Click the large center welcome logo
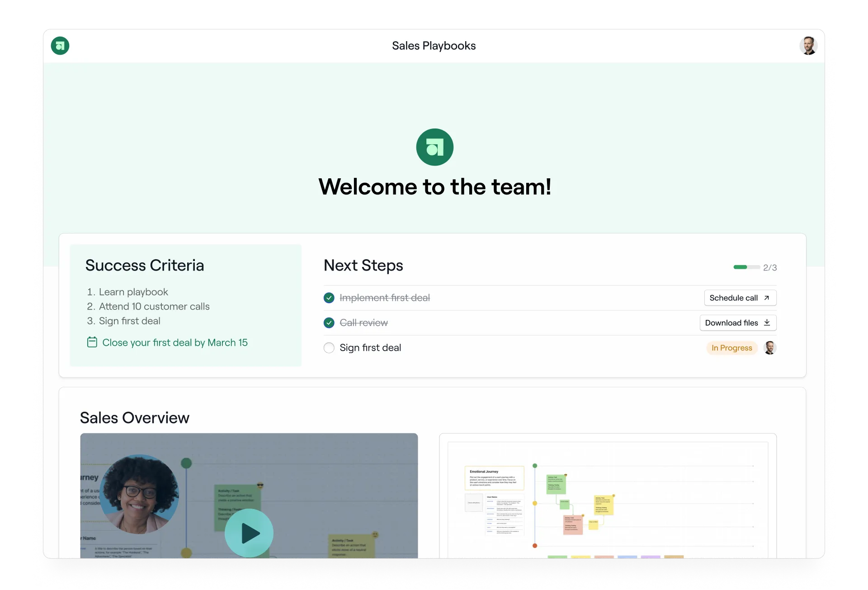This screenshot has width=868, height=590. click(434, 147)
